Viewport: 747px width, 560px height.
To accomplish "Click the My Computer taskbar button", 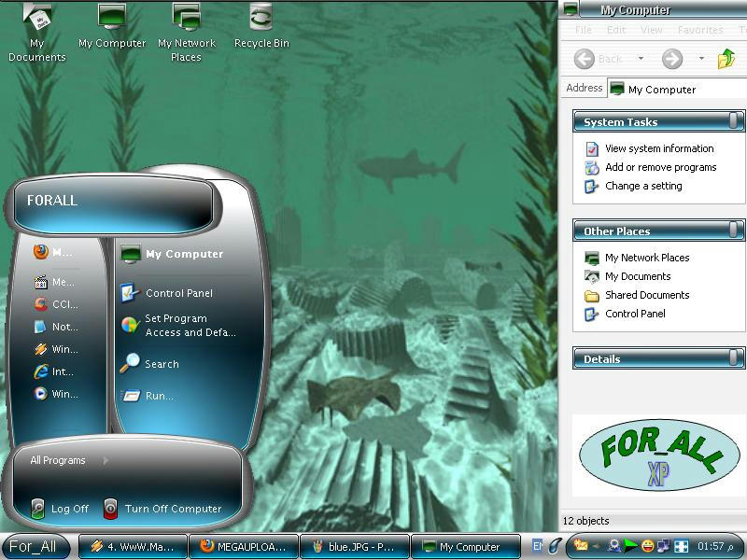I will [x=465, y=547].
